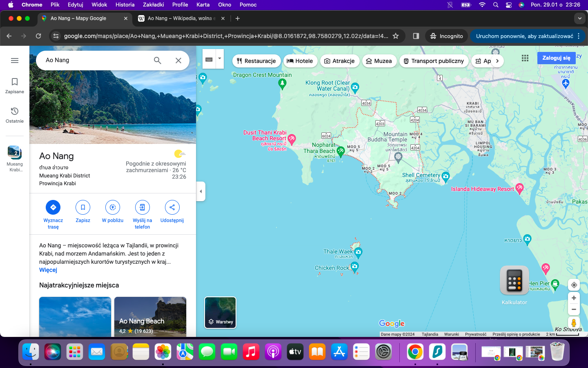Image resolution: width=588 pixels, height=368 pixels.
Task: Clear the search with the X icon
Action: (x=178, y=60)
